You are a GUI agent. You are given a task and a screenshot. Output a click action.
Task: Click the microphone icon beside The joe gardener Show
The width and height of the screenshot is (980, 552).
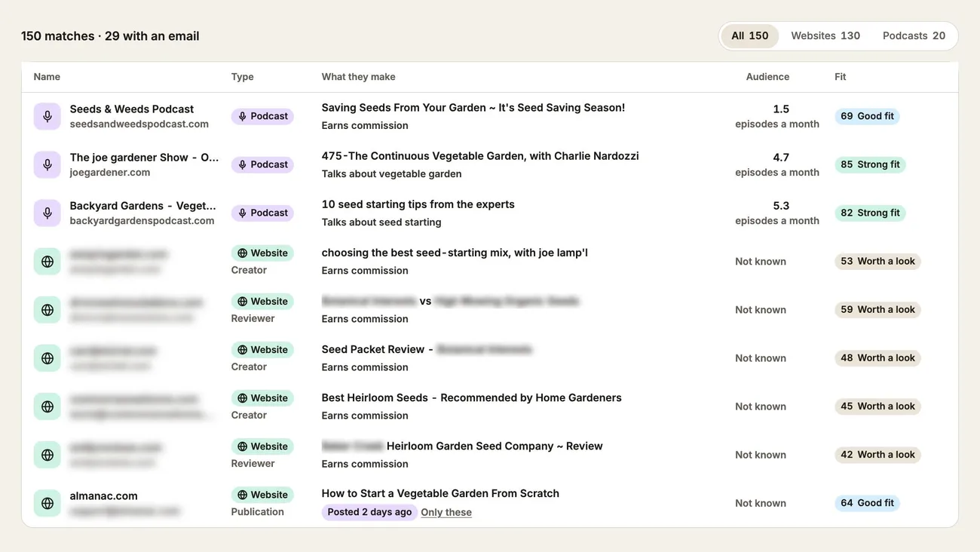47,164
